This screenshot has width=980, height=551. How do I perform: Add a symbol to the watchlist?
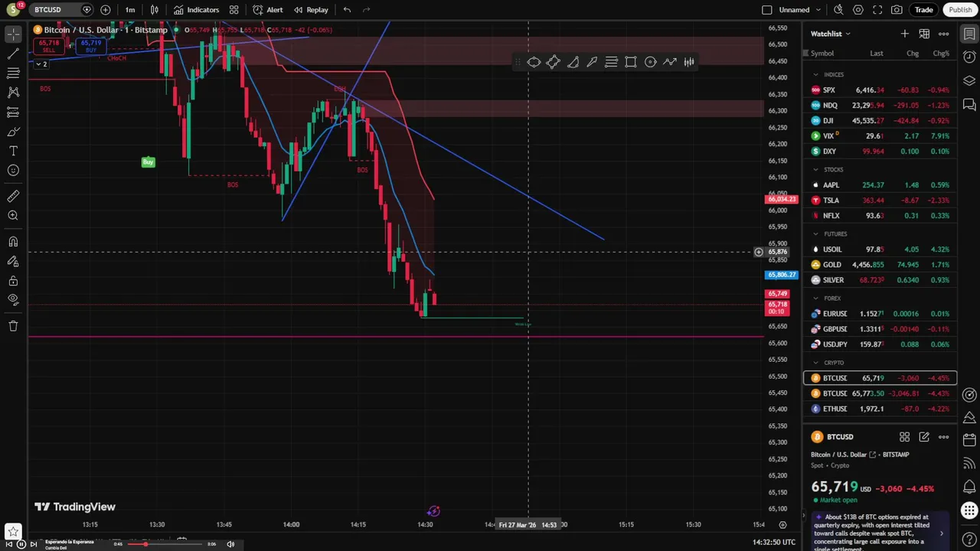[905, 34]
